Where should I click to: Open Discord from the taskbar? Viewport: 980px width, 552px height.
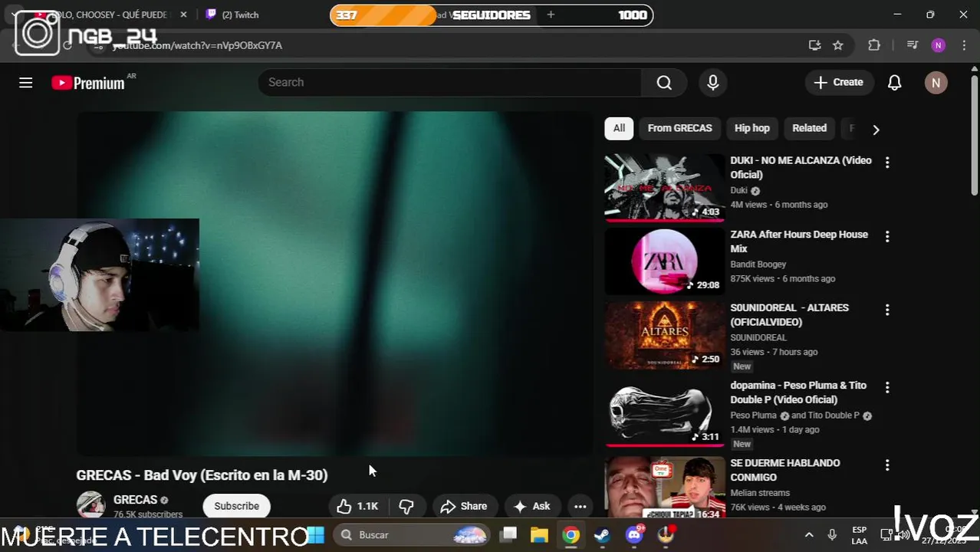coord(634,535)
